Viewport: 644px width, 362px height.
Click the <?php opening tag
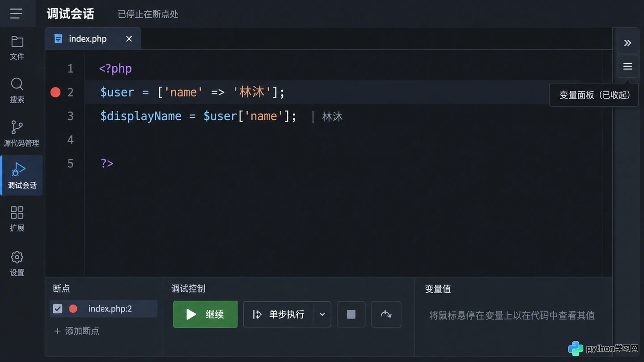pos(115,68)
